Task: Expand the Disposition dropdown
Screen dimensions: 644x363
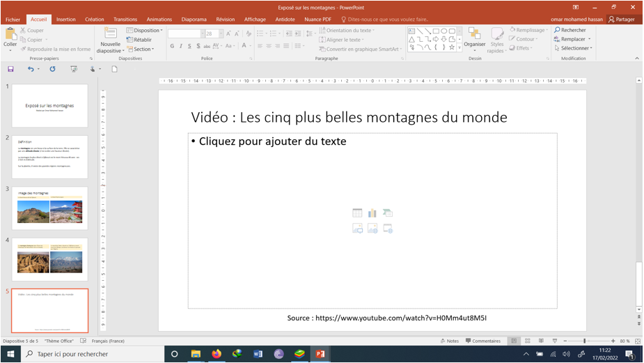Action: pos(145,31)
